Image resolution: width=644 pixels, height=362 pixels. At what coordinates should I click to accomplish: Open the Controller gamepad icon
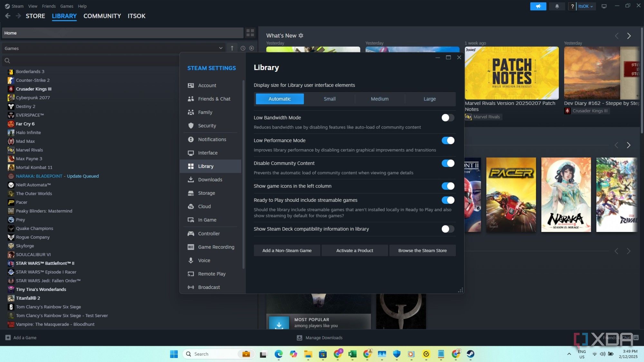coord(191,234)
